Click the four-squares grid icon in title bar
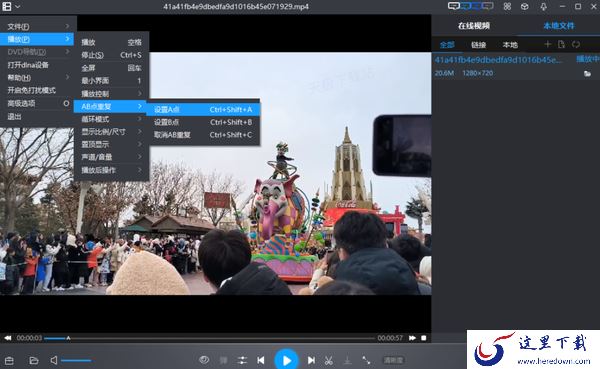Image resolution: width=600 pixels, height=369 pixels. tap(507, 7)
